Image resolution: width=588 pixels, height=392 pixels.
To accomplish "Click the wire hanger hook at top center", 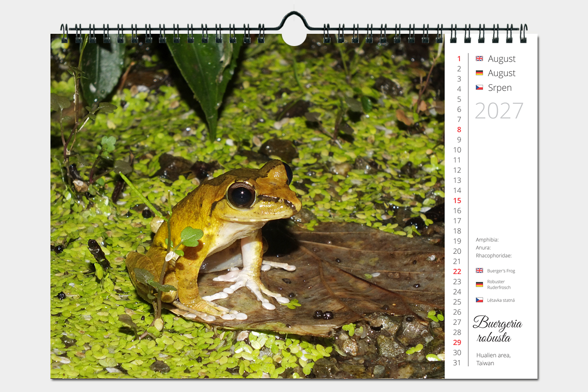I will 294,20.
